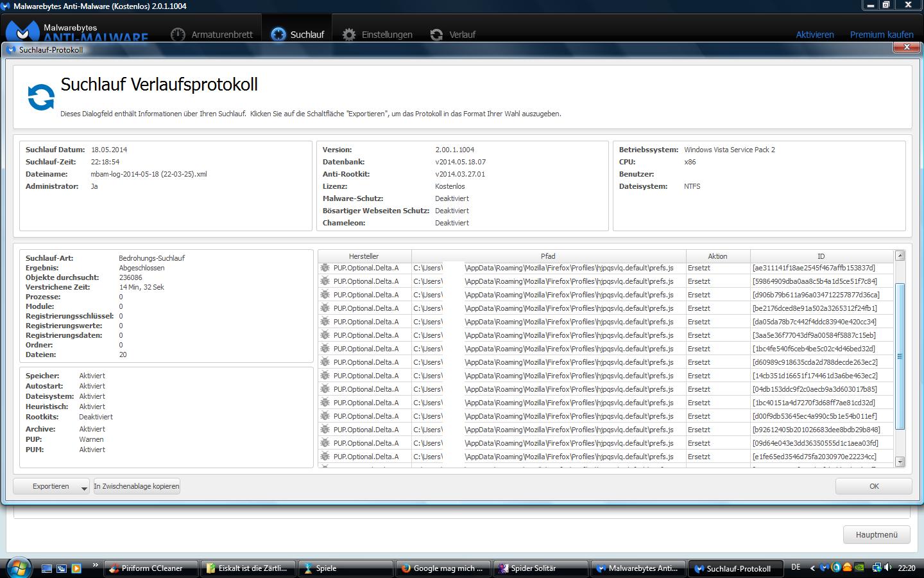Click the DE language indicator

tap(796, 568)
